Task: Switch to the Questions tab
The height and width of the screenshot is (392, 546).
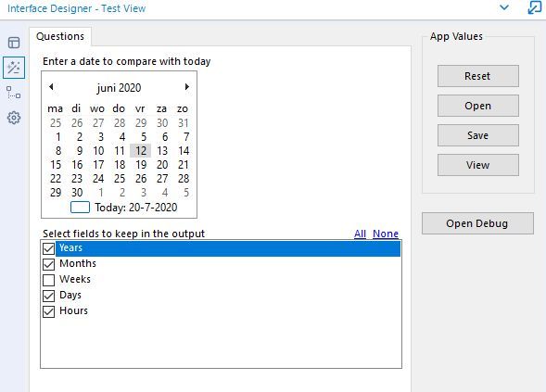Action: tap(60, 36)
